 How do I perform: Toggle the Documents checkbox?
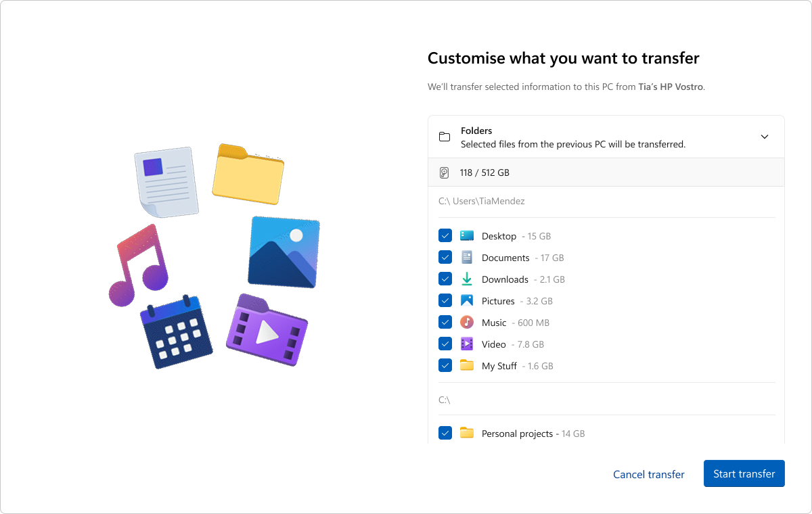[445, 258]
